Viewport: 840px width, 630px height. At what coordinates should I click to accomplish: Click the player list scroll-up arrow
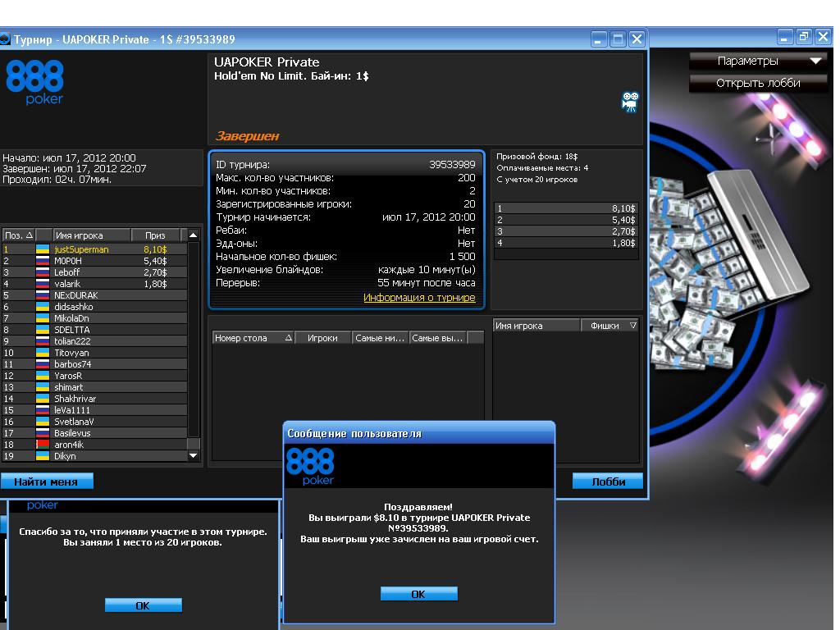(x=194, y=235)
